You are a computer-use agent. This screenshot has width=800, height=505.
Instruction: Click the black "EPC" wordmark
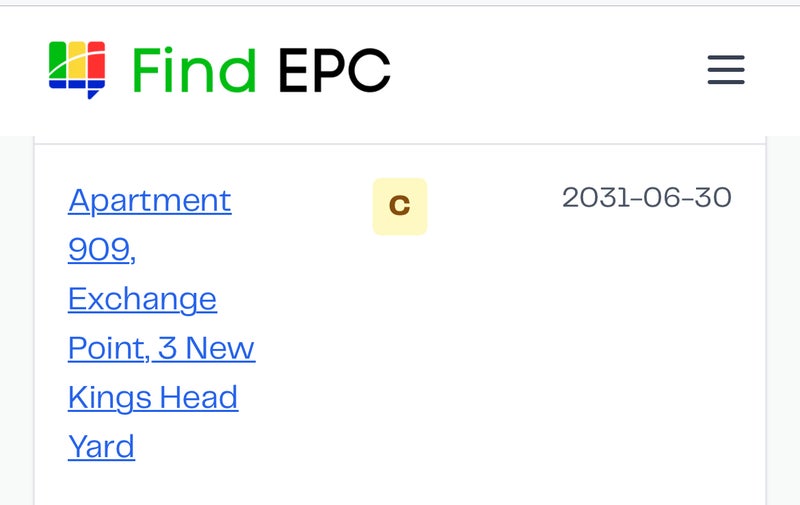click(x=334, y=70)
